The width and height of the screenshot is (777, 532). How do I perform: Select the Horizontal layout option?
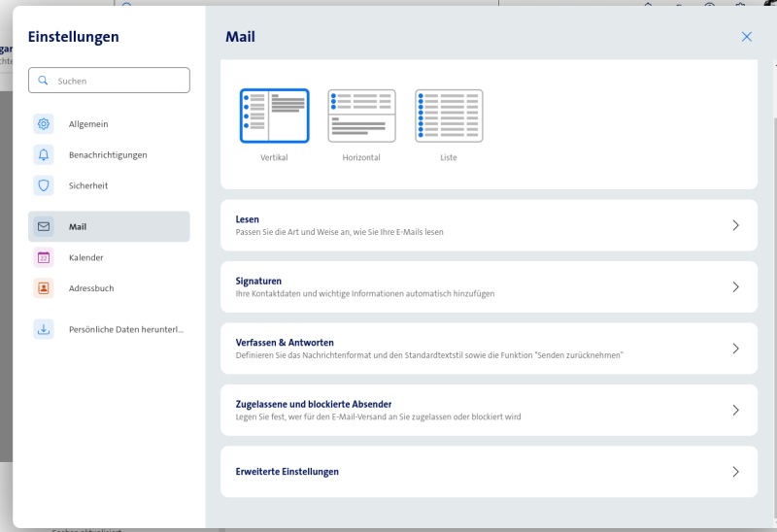[x=361, y=116]
